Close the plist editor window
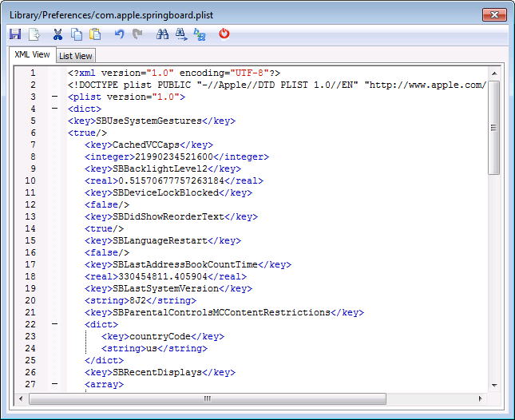Viewport: 515px width, 420px height. [495, 14]
